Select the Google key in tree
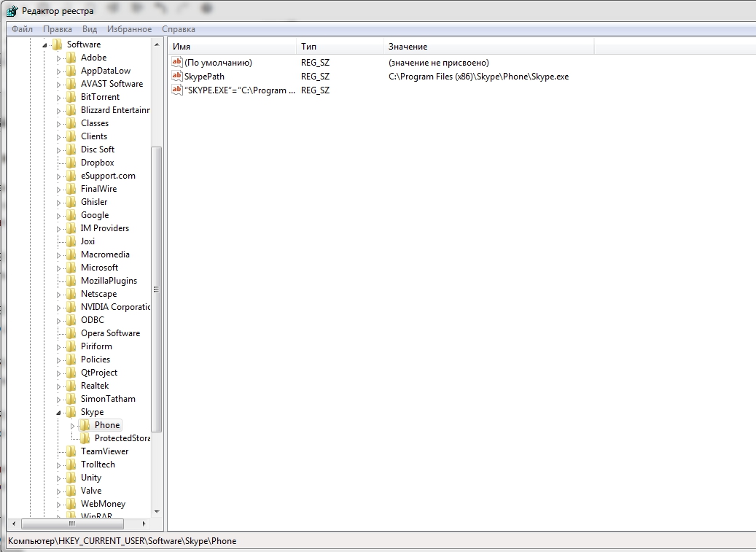This screenshot has width=756, height=552. tap(95, 215)
